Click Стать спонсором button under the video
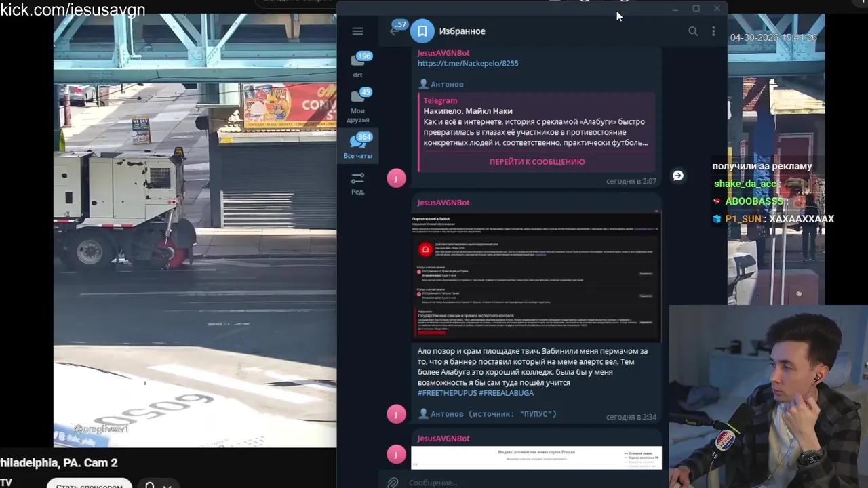The width and height of the screenshot is (868, 488). click(x=90, y=486)
